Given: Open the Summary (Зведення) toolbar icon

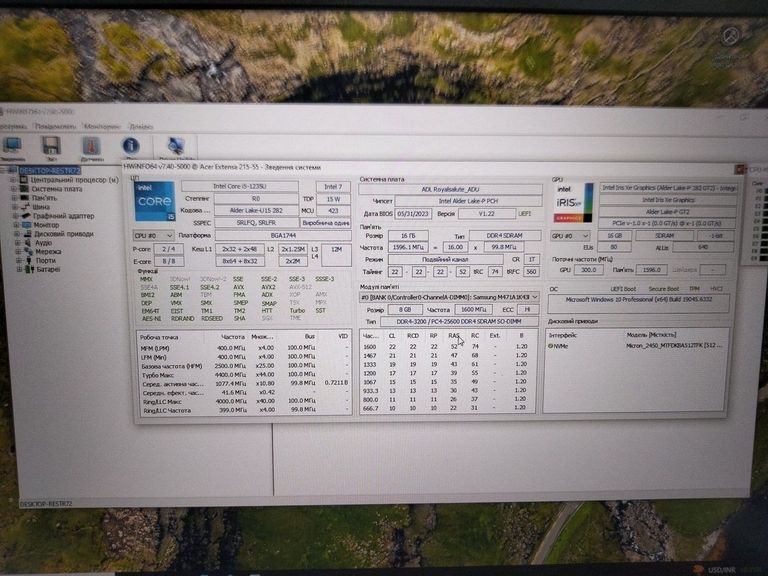Looking at the screenshot, I should pos(12,146).
